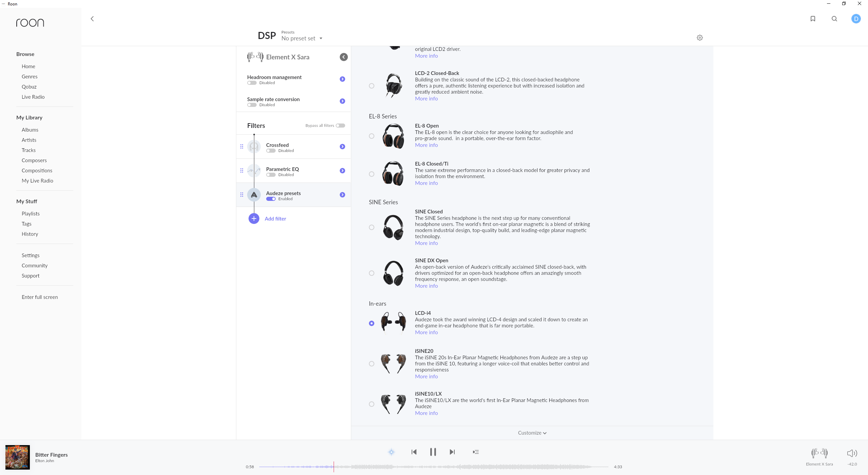This screenshot has width=868, height=475.
Task: Open the No preset set dropdown
Action: 302,38
